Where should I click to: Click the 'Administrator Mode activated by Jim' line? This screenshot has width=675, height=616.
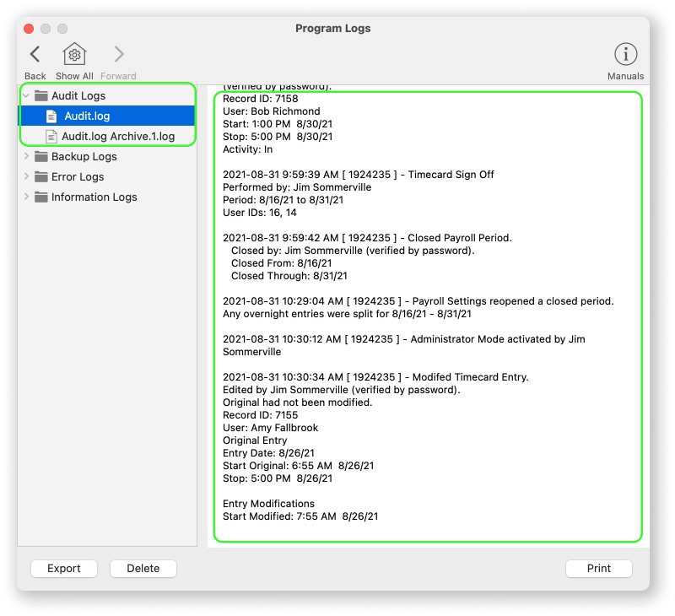404,339
